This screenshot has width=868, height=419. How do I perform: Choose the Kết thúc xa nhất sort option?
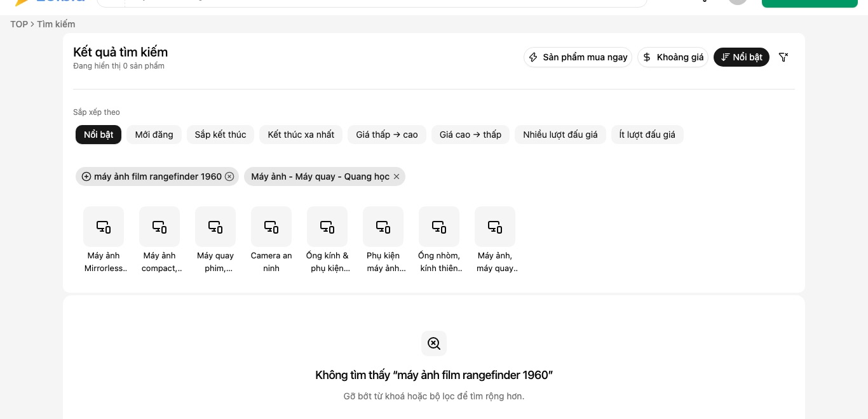[x=301, y=135]
